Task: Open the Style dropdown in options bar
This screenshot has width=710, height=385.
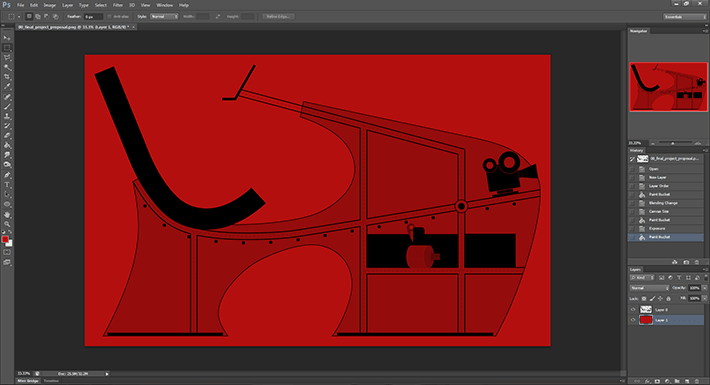Action: coord(164,16)
